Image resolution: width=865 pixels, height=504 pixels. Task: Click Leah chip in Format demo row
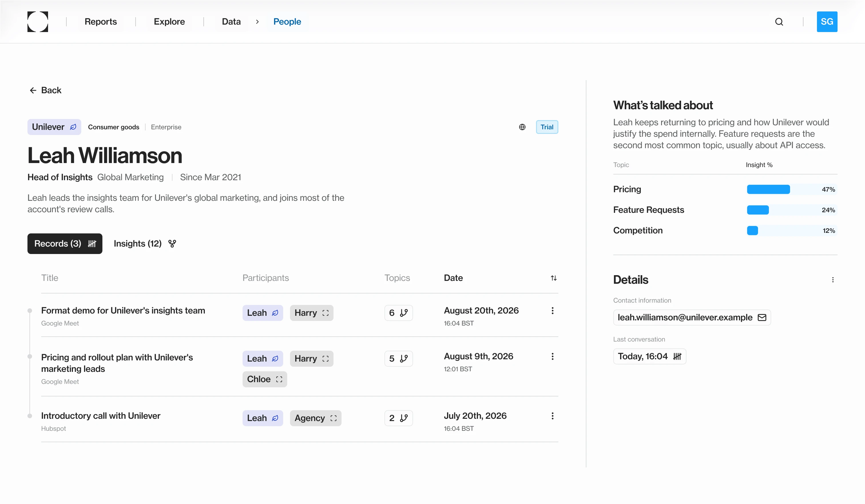263,313
